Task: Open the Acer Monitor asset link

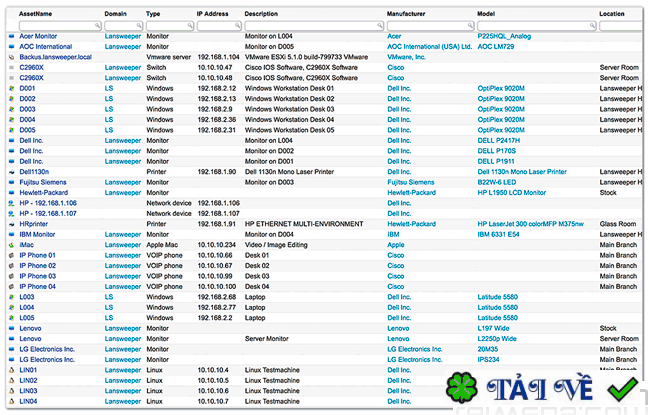Action: 38,36
